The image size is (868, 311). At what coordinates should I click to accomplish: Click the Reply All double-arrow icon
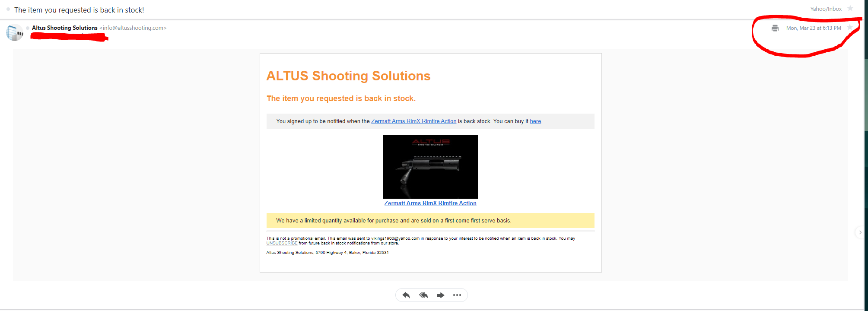tap(423, 295)
